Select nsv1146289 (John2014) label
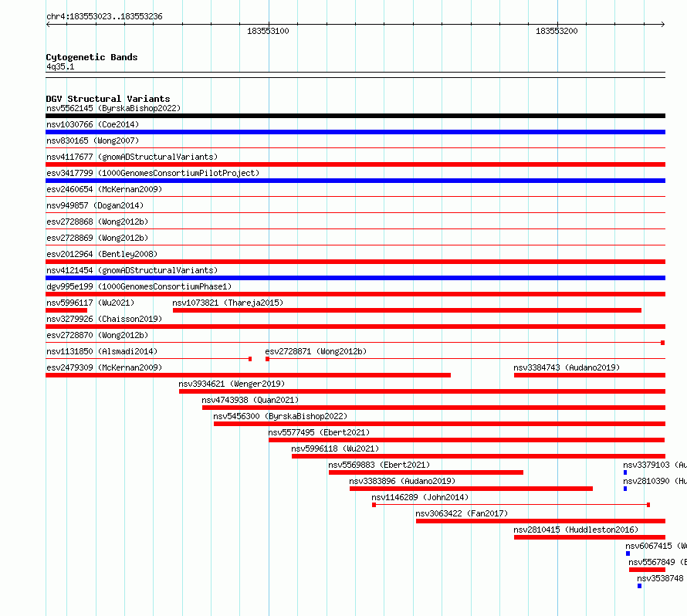 [420, 497]
